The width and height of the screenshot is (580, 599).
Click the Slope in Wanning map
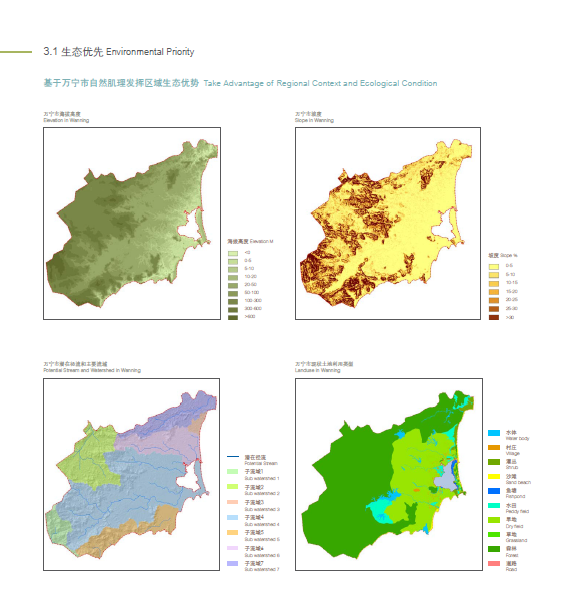[x=388, y=223]
